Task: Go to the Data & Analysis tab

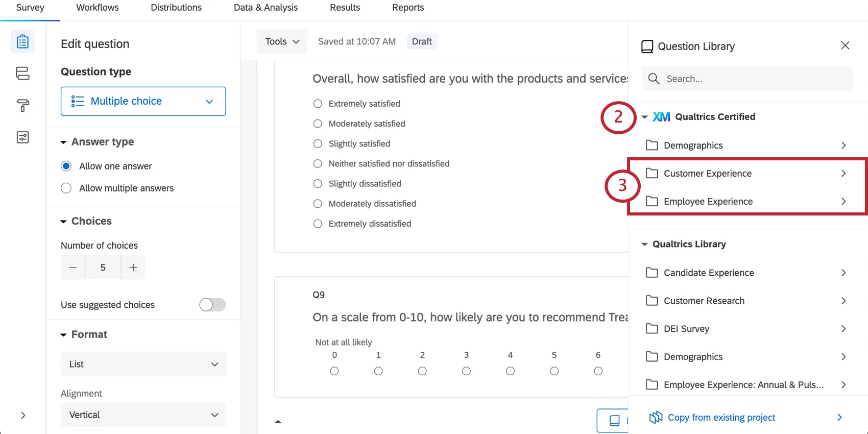Action: [x=266, y=8]
